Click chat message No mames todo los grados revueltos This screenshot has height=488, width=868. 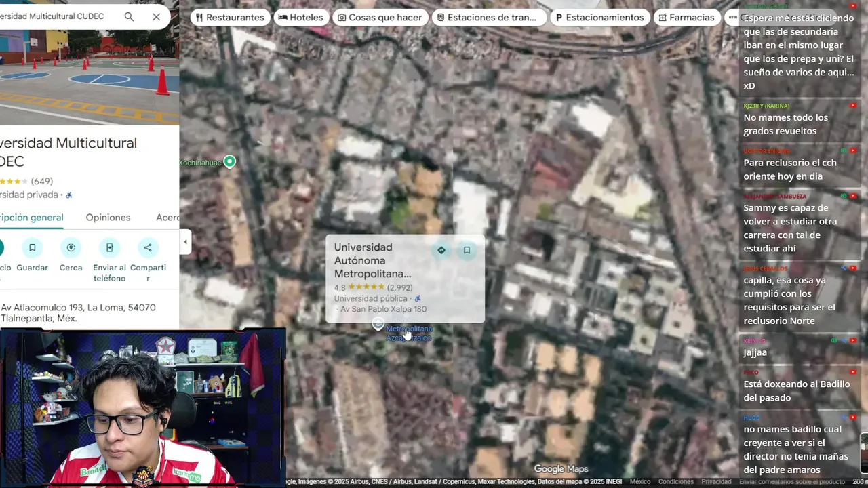[x=785, y=124]
